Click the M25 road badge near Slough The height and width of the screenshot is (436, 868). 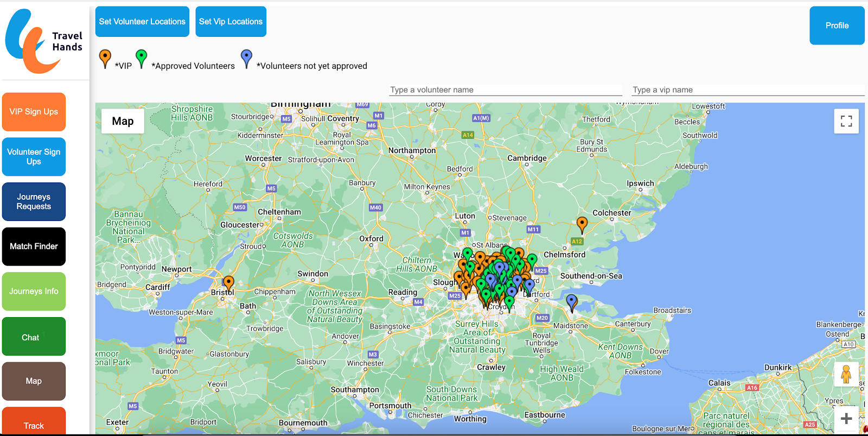tap(455, 296)
